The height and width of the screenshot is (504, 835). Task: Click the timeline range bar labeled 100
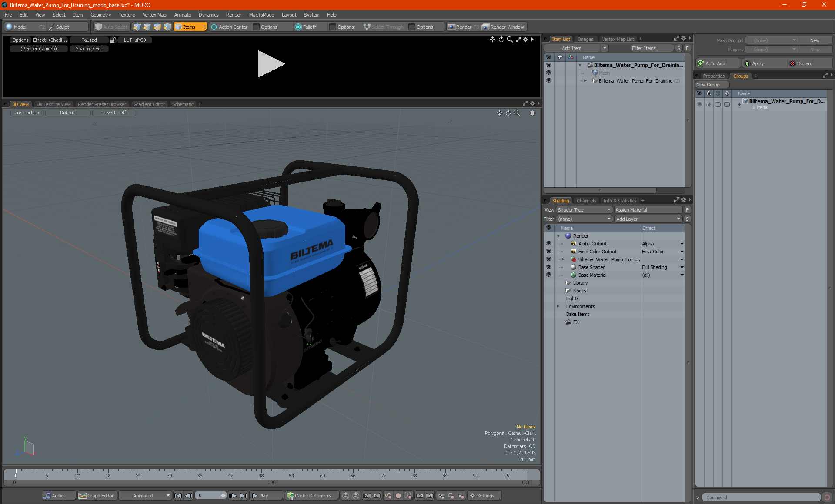(x=272, y=483)
